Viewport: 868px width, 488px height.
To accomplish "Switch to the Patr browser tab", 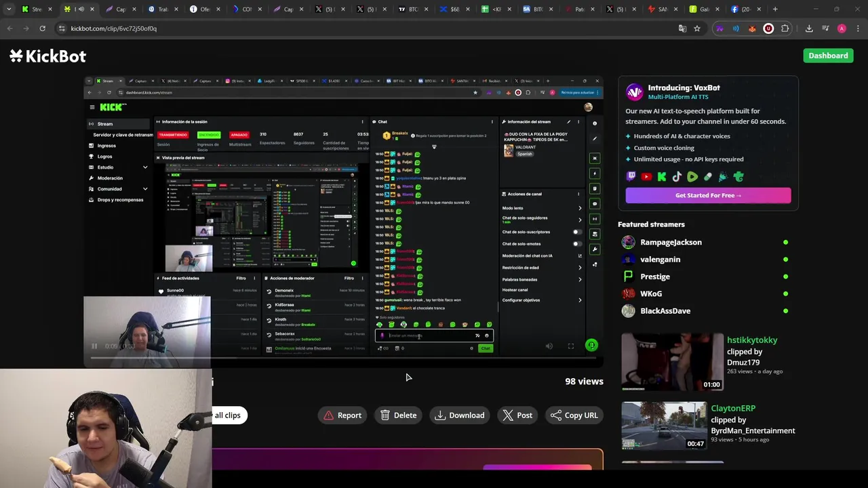I will click(x=580, y=9).
